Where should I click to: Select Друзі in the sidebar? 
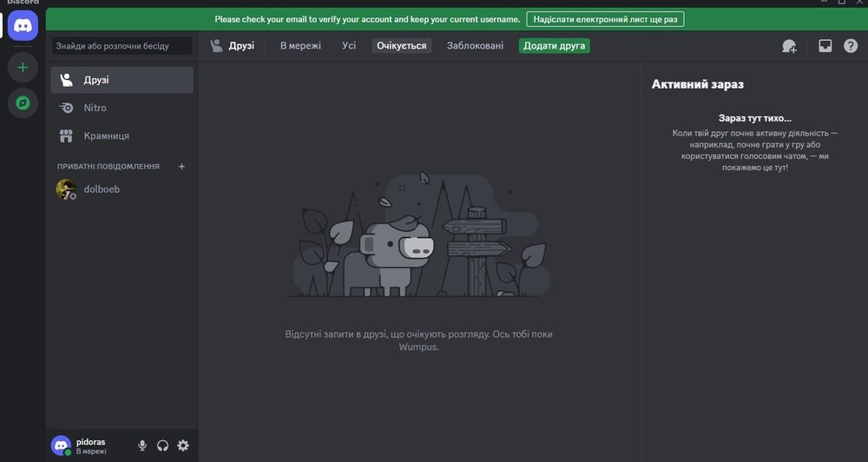tap(122, 80)
